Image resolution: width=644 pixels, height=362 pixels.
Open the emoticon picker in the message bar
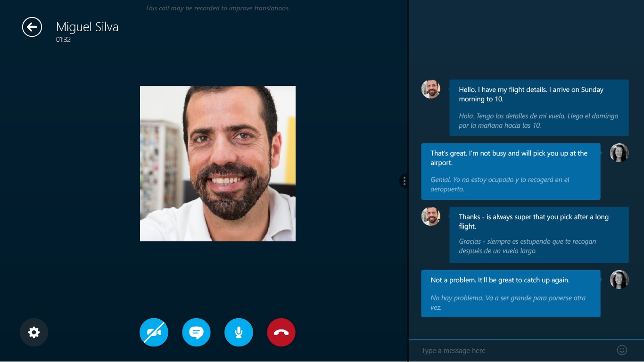pyautogui.click(x=621, y=350)
